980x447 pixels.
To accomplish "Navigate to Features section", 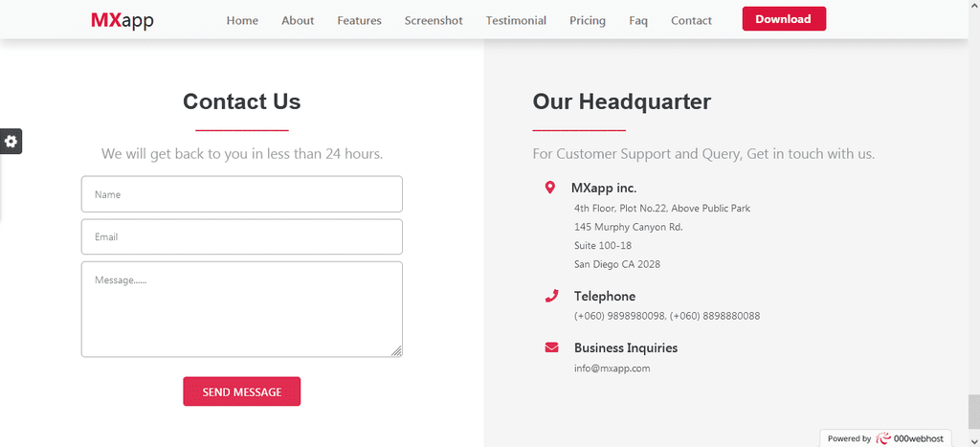I will [360, 21].
